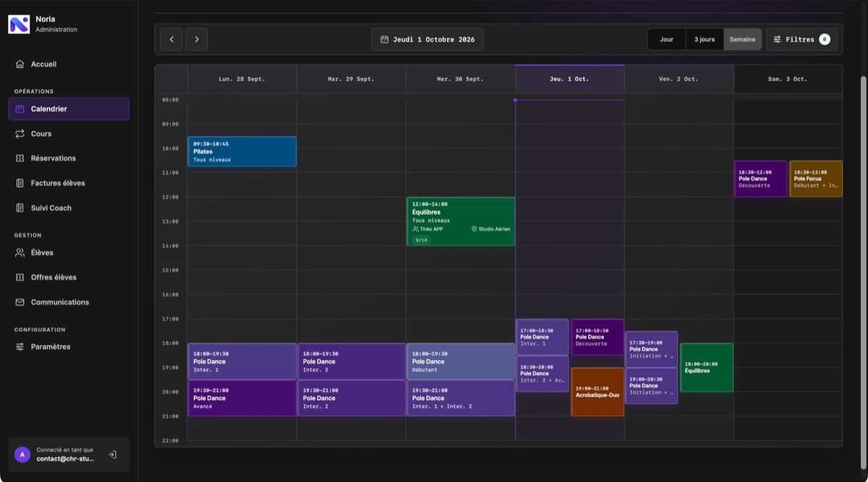This screenshot has height=482, width=868.
Task: Go to previous week with left chevron
Action: (171, 39)
